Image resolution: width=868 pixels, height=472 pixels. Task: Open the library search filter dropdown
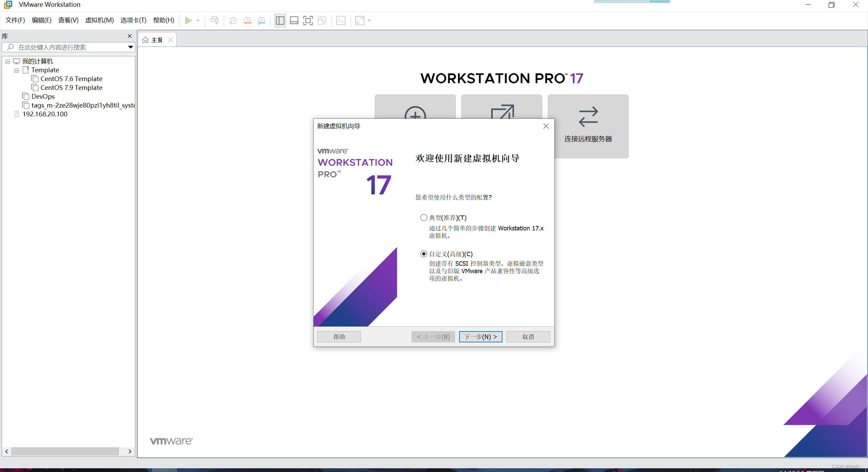pyautogui.click(x=130, y=47)
